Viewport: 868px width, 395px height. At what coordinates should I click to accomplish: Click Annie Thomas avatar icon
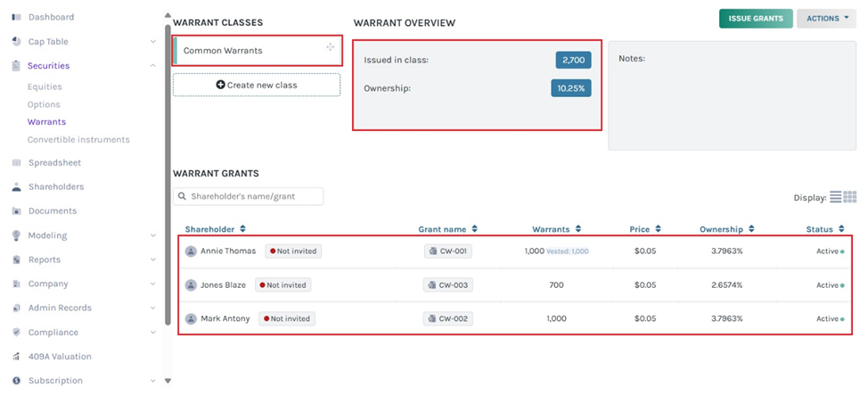pos(191,251)
